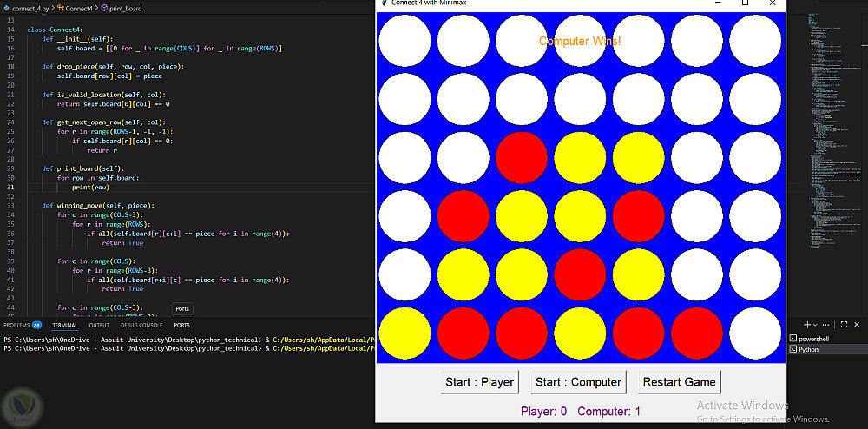Viewport: 868px width, 429px height.
Task: Click line number 14 in the gutter
Action: point(11,30)
